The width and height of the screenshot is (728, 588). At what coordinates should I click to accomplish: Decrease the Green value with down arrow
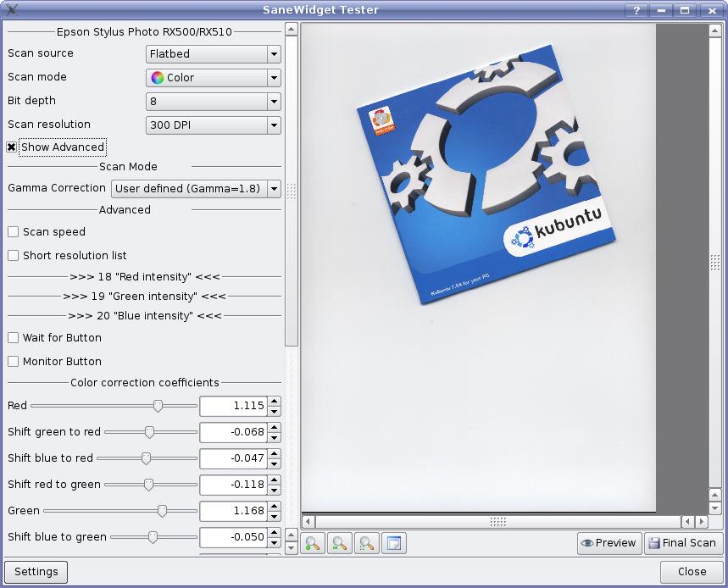tap(275, 516)
